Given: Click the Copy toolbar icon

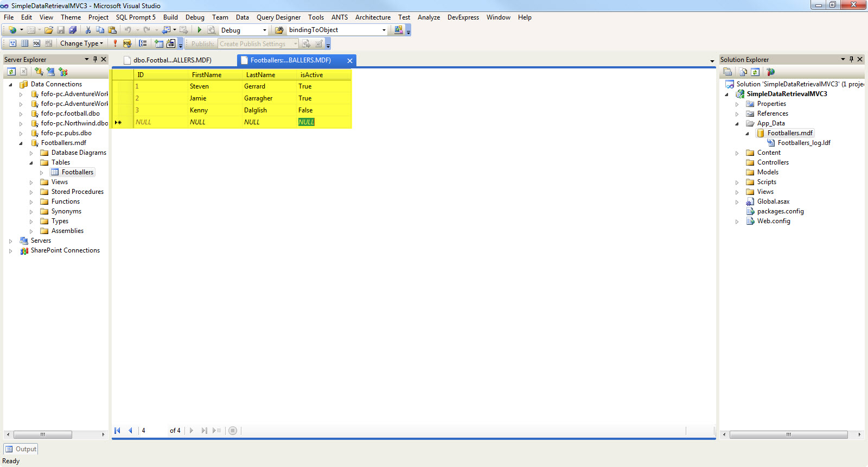Looking at the screenshot, I should click(100, 30).
